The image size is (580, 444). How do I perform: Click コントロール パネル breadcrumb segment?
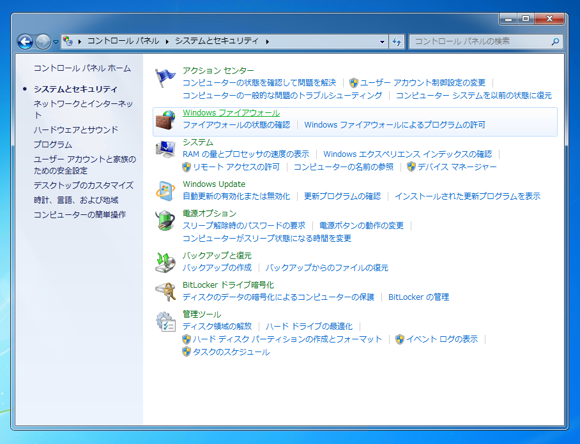coord(123,41)
